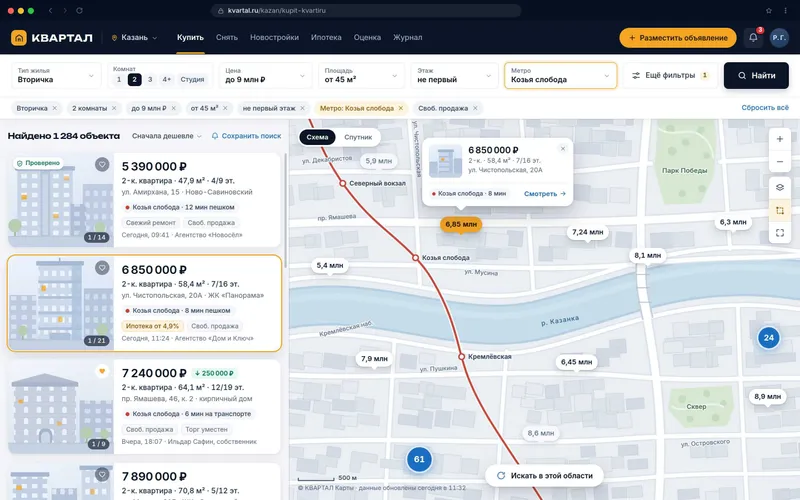The image size is (800, 500).
Task: Click the 61 cluster marker on map
Action: coord(419,459)
